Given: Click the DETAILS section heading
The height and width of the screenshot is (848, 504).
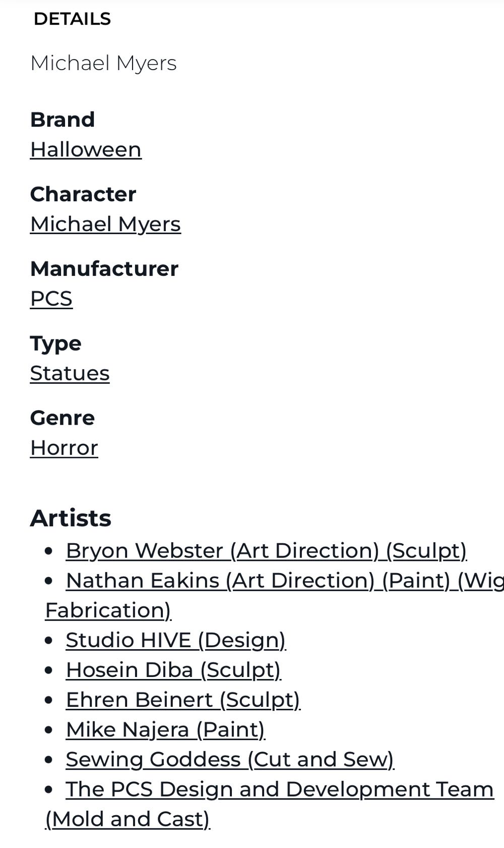Looking at the screenshot, I should 72,19.
